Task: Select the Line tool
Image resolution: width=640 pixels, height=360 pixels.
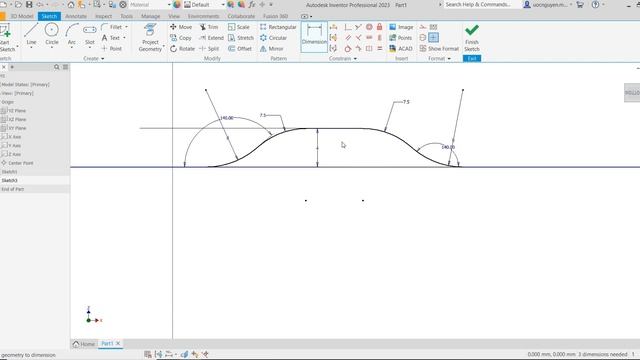Action: coord(31,34)
